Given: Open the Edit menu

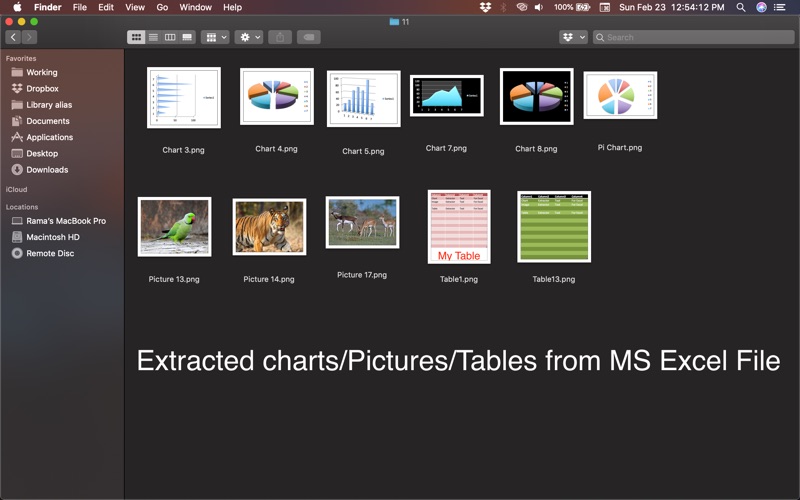Looking at the screenshot, I should click(106, 7).
